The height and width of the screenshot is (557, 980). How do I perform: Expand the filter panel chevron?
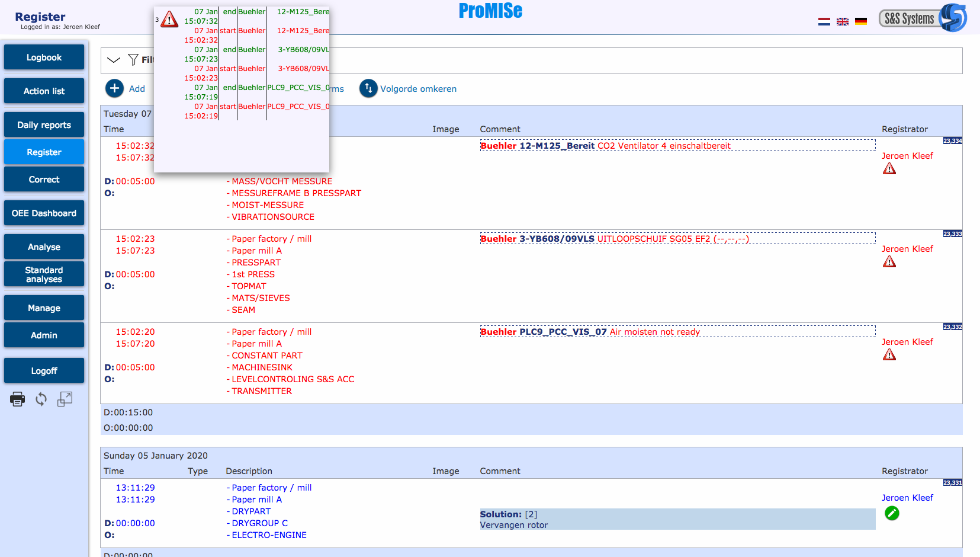tap(114, 60)
